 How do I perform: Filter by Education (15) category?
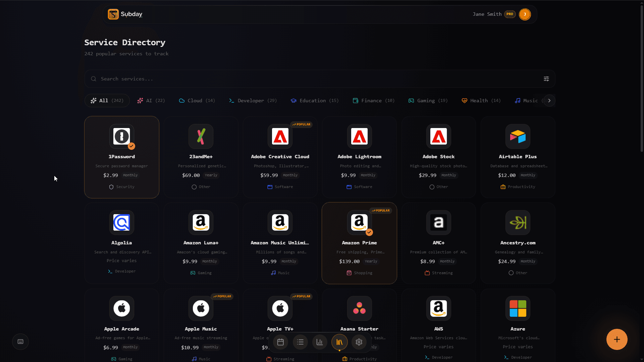(315, 101)
